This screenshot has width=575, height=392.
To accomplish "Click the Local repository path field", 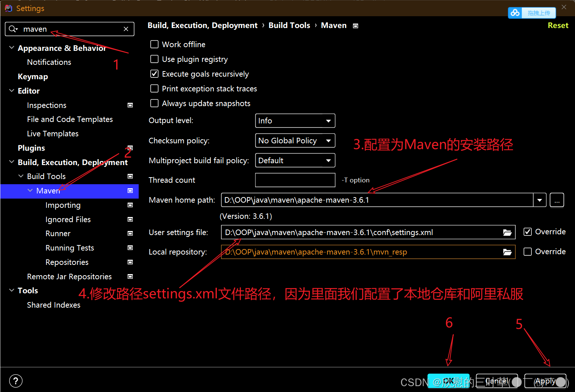I will (368, 252).
